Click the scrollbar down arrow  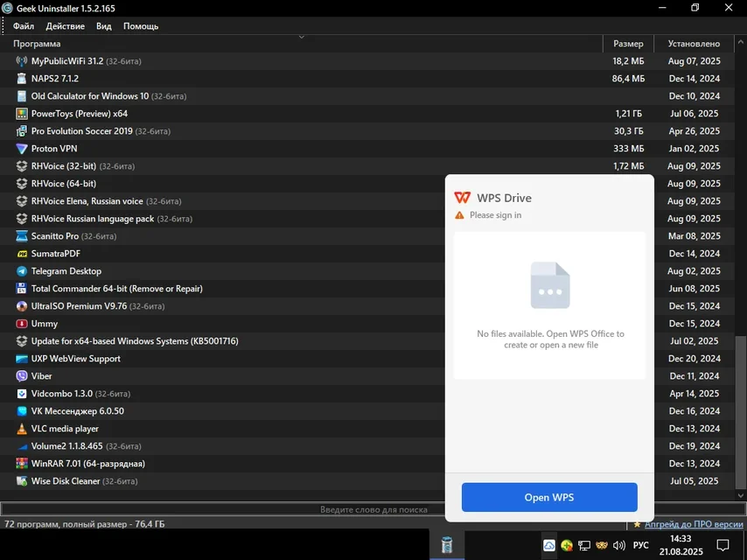click(740, 495)
